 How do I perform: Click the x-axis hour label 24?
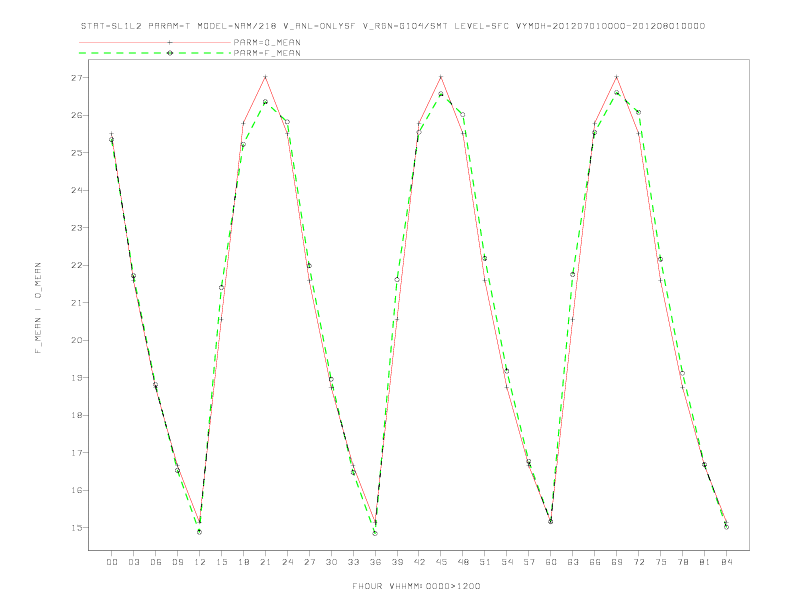coord(287,562)
